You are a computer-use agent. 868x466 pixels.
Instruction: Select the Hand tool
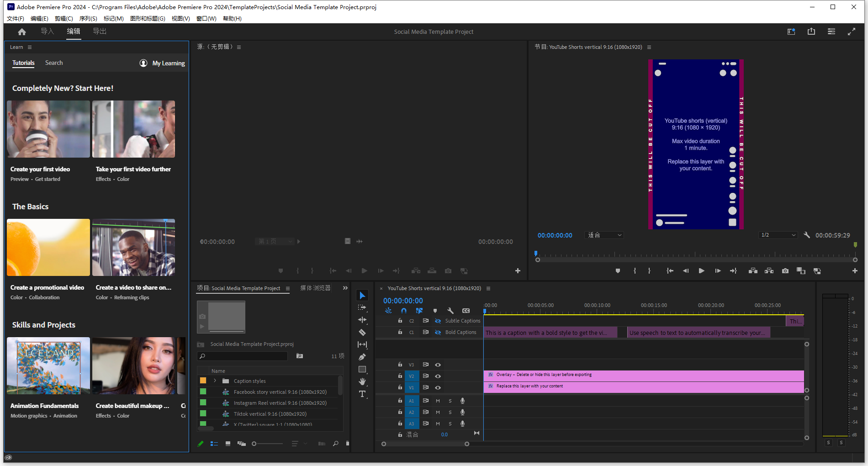362,381
